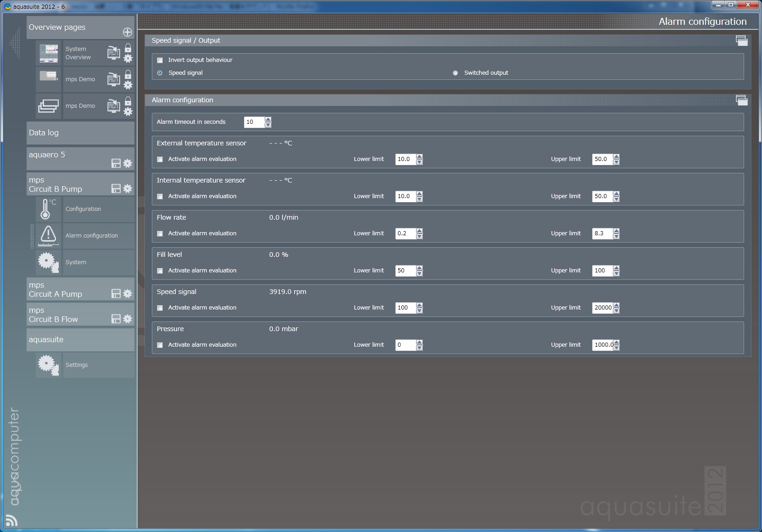This screenshot has width=762, height=532.
Task: Collapse the sidebar with the left arrow
Action: [15, 44]
